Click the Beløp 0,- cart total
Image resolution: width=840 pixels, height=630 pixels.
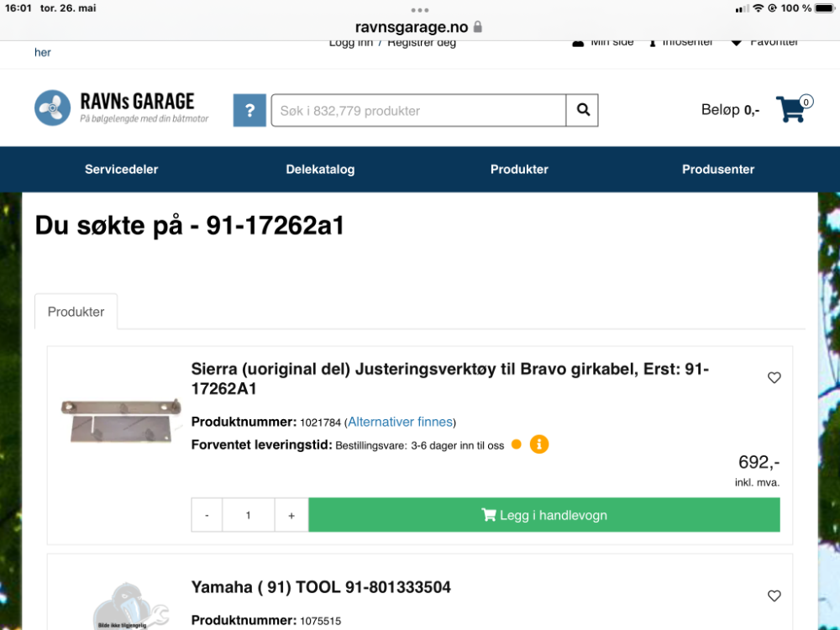pos(730,110)
